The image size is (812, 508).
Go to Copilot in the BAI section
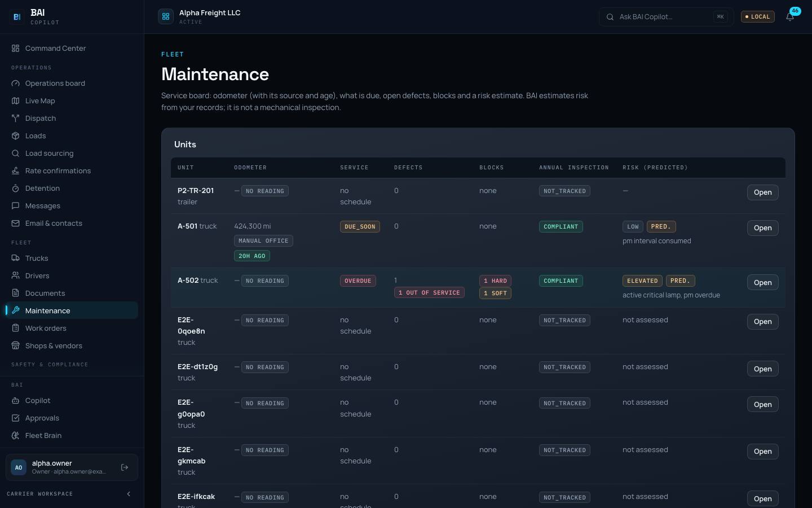(72, 401)
